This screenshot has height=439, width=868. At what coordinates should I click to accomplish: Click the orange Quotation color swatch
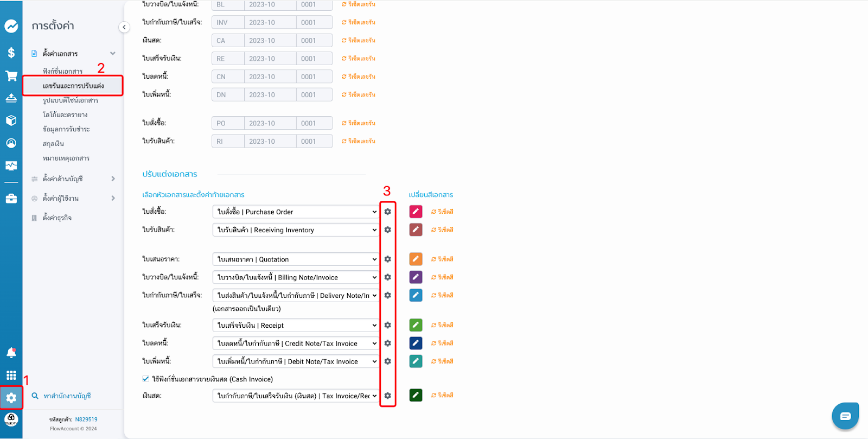pos(416,259)
